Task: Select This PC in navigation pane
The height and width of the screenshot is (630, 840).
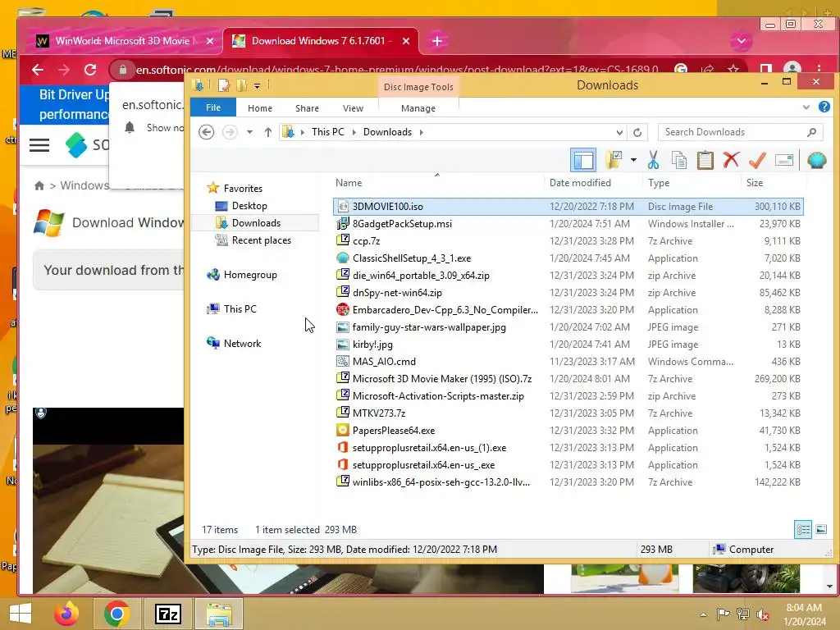Action: tap(240, 309)
